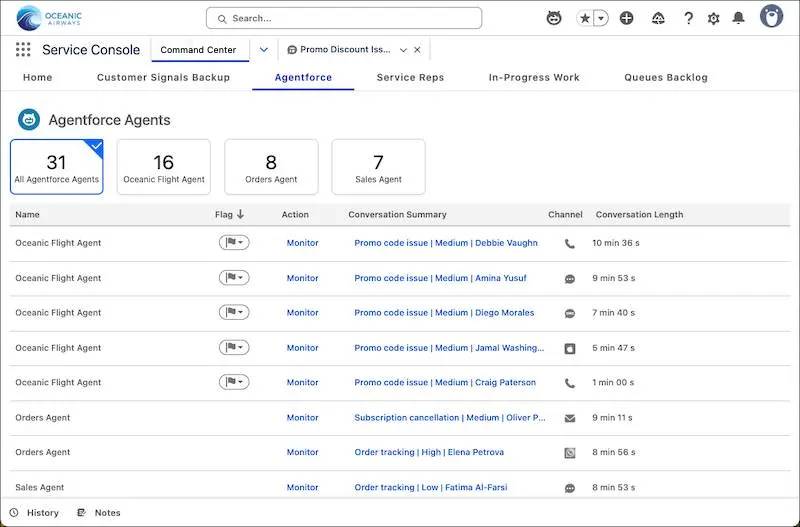This screenshot has height=527, width=800.
Task: Click Monitor for Fatima Al-Farsi row
Action: click(303, 487)
